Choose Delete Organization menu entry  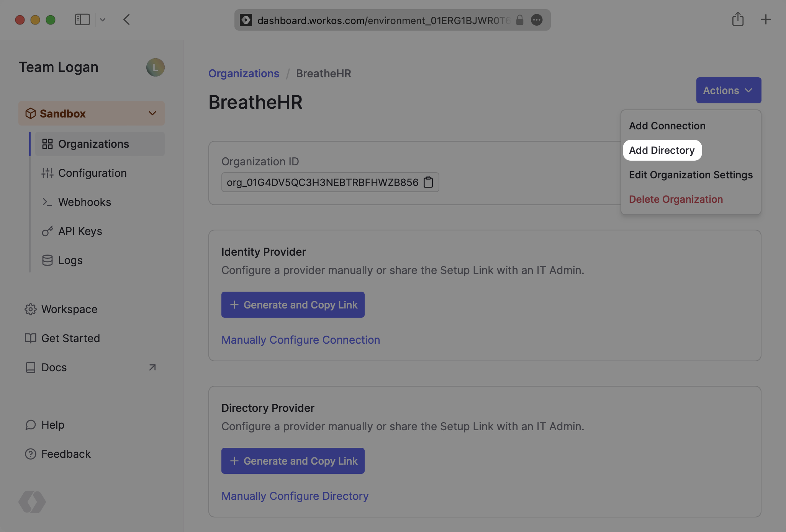pyautogui.click(x=676, y=199)
